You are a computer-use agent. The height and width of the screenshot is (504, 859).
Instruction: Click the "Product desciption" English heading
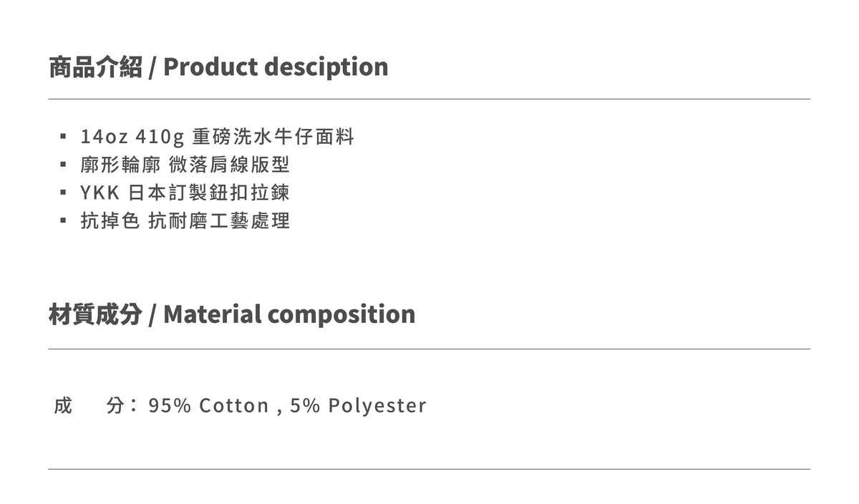point(276,67)
